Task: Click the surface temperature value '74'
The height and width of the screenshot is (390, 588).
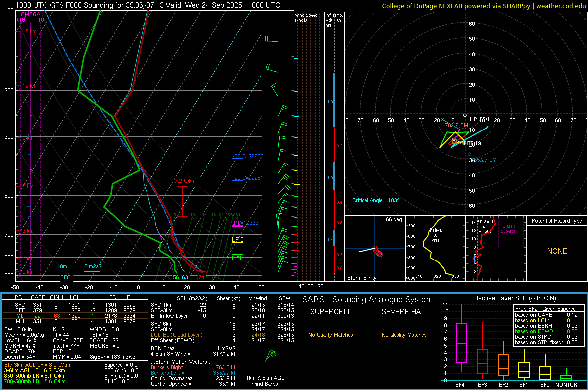Action: click(x=201, y=277)
